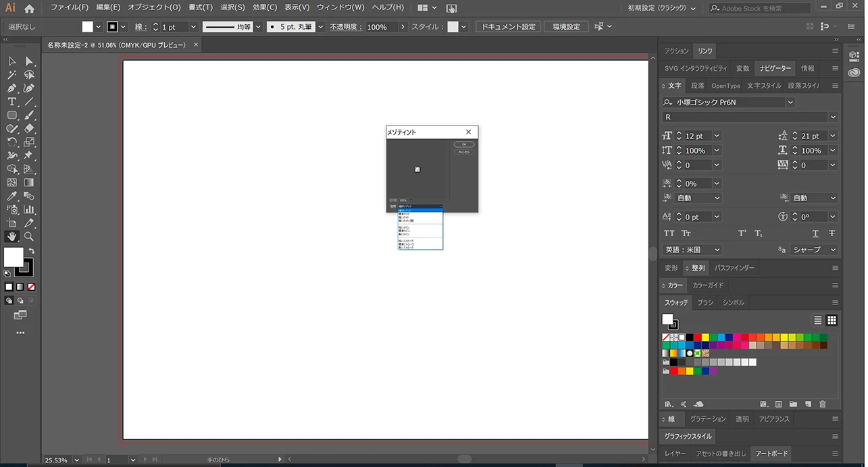Open leading 21 pt dropdown
This screenshot has height=467, width=868.
tap(832, 136)
